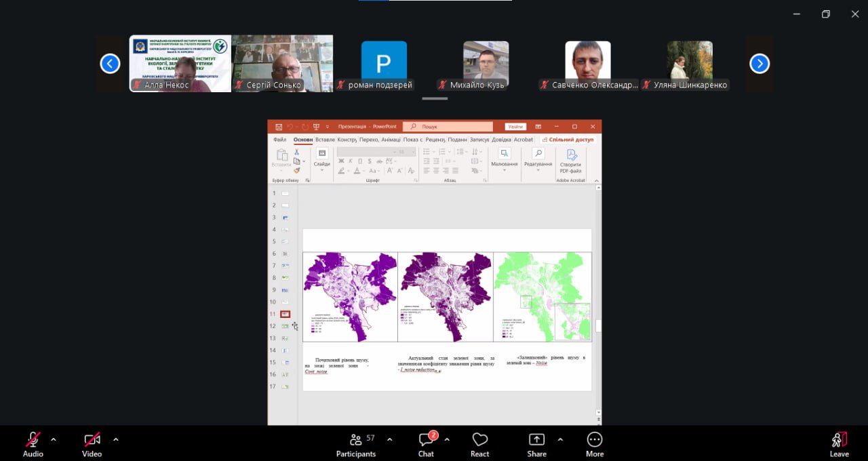Viewport: 868px width, 461px height.
Task: Switch to the Анімація ribbon tab
Action: (x=391, y=140)
